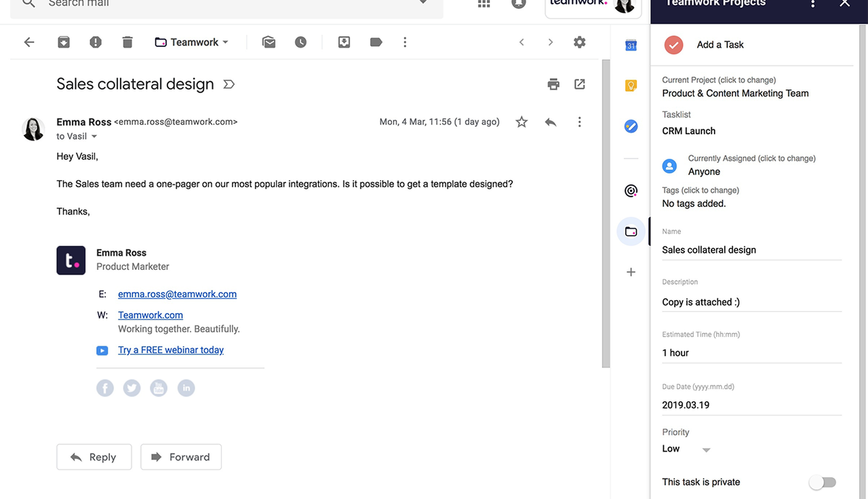The width and height of the screenshot is (868, 499).
Task: Star Emma Ross's email
Action: coord(521,122)
